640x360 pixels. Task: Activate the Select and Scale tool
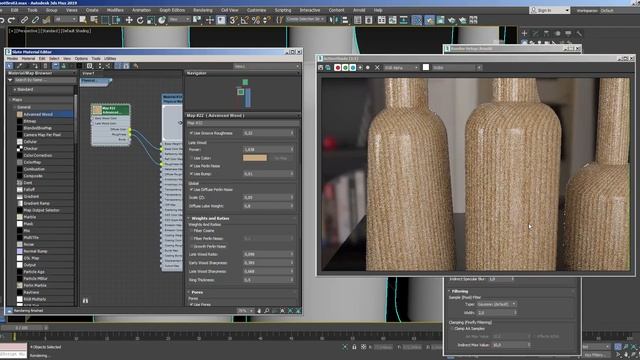pyautogui.click(x=151, y=20)
